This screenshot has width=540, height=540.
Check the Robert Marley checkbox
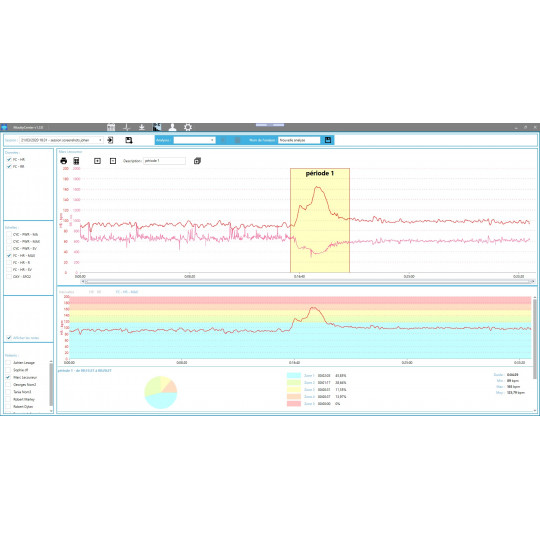pyautogui.click(x=8, y=399)
